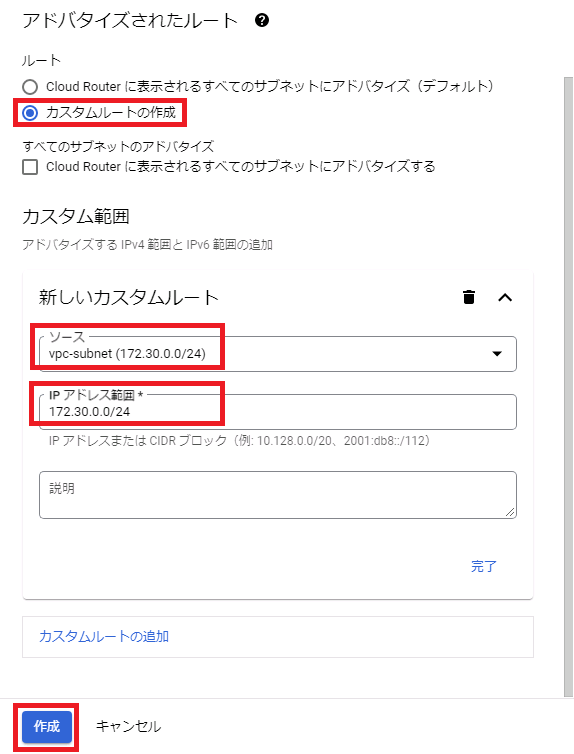Click the カスタム範囲 section heading
Screen dimensions: 574x754
(76, 216)
